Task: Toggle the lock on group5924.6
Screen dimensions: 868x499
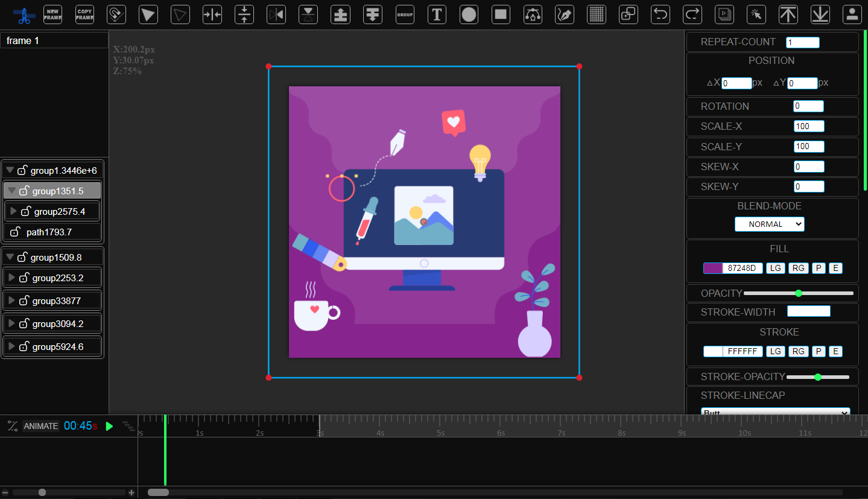Action: [x=24, y=346]
